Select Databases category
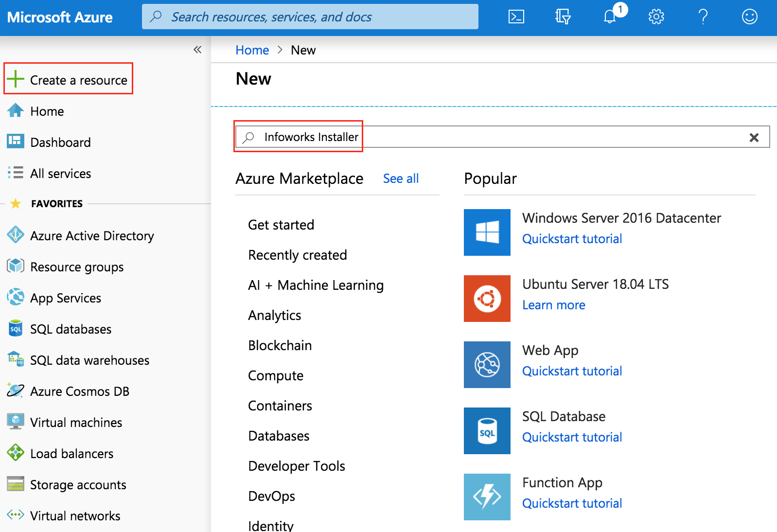 [279, 436]
